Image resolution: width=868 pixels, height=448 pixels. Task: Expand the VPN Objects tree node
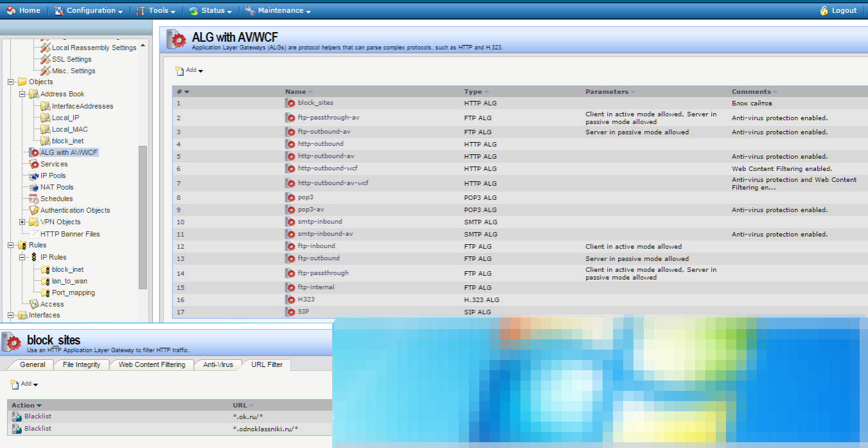22,222
